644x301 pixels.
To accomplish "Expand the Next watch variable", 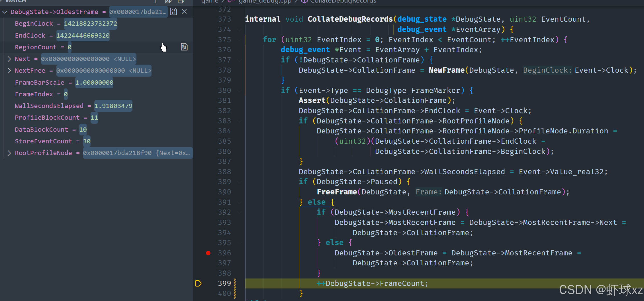I will coord(9,59).
